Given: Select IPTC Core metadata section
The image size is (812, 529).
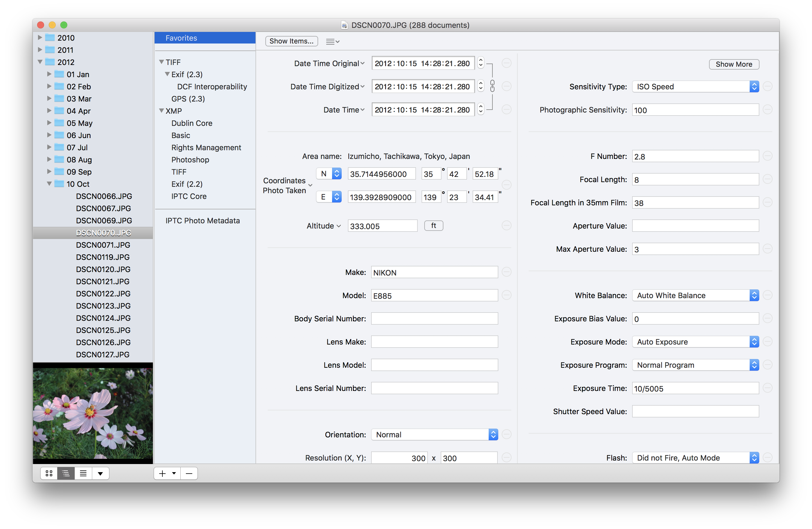Looking at the screenshot, I should [x=189, y=196].
